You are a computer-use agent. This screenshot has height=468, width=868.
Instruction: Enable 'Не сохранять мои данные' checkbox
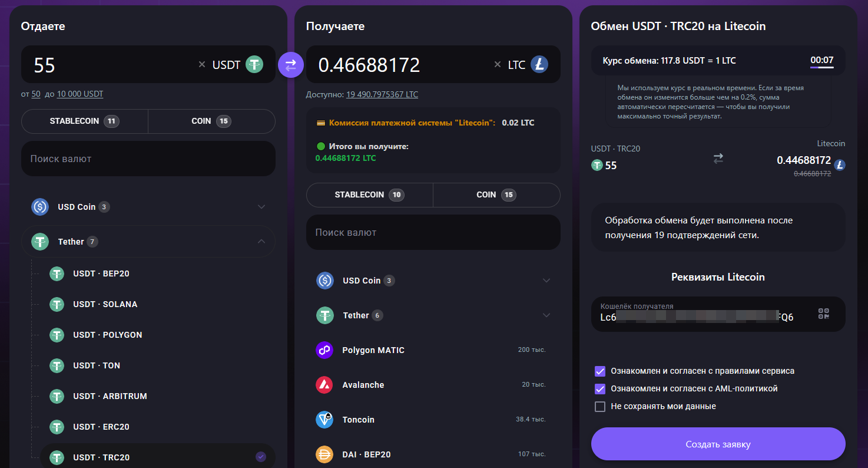[x=600, y=407]
